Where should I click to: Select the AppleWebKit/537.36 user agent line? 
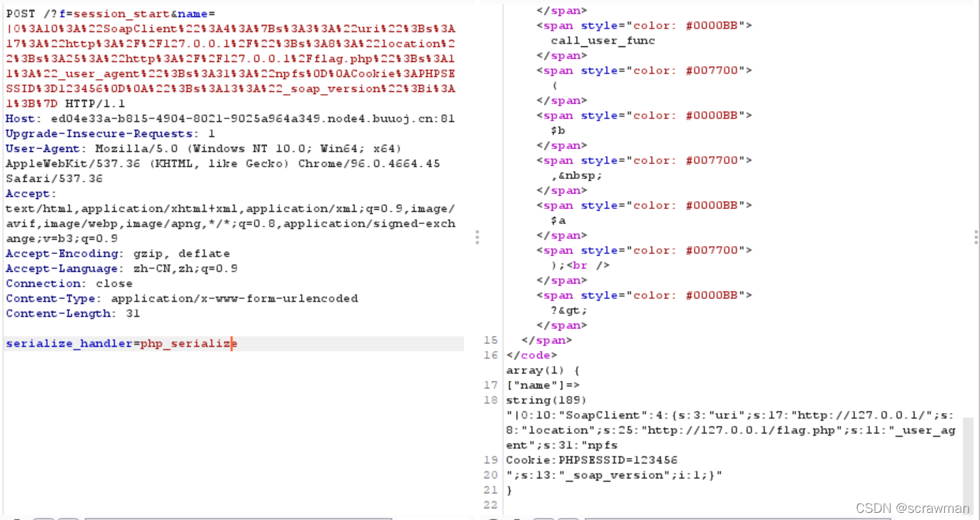(223, 163)
